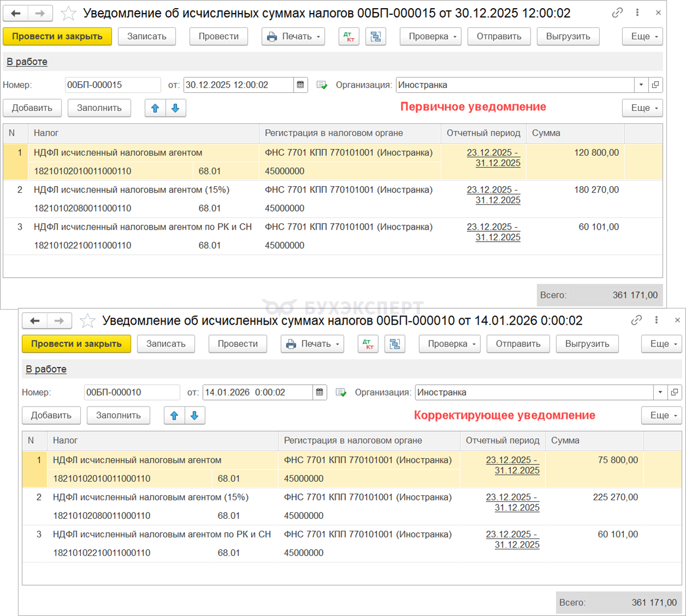Copy link icon in the bottom window title

click(x=636, y=320)
